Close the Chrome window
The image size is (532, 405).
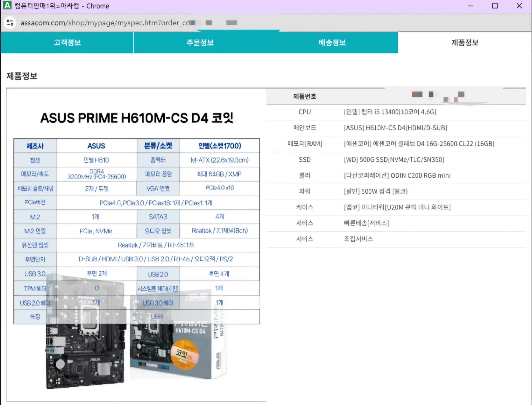pyautogui.click(x=519, y=6)
